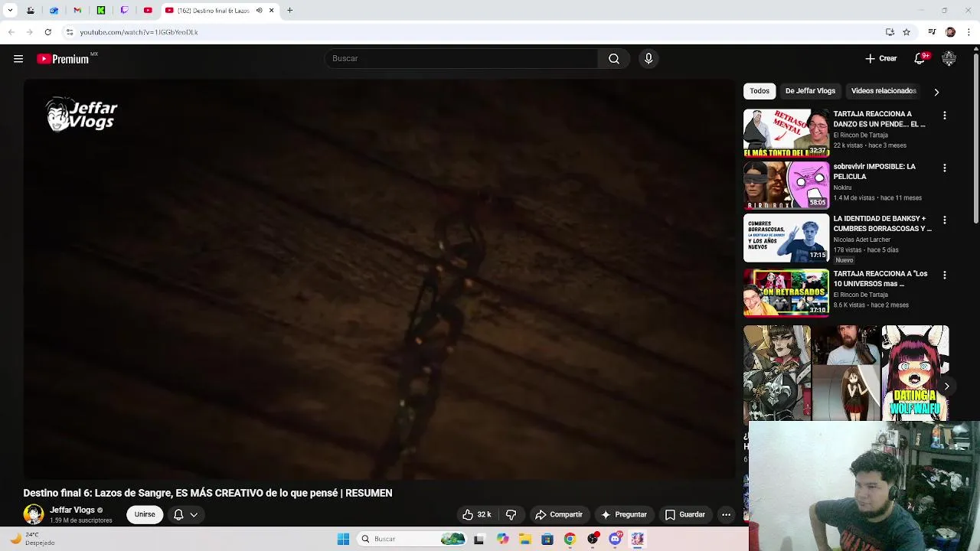The image size is (980, 551).
Task: Open the Chrome three-dot menu
Action: 969,32
